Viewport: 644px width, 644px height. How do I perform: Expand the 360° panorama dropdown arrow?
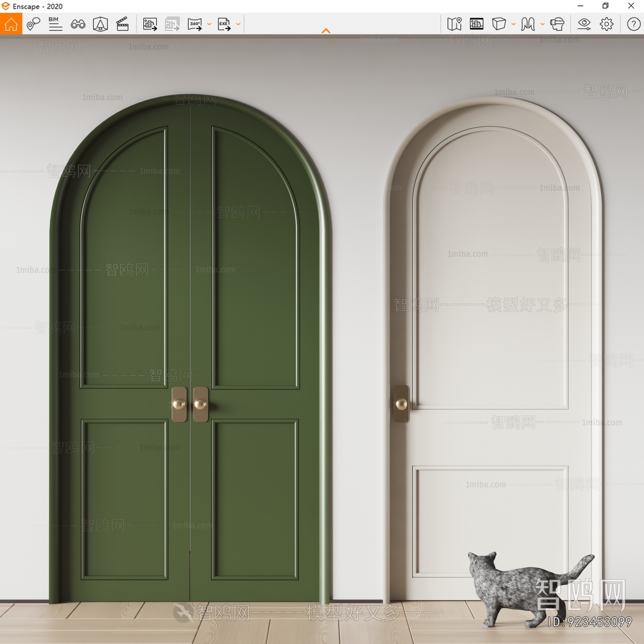pyautogui.click(x=209, y=24)
